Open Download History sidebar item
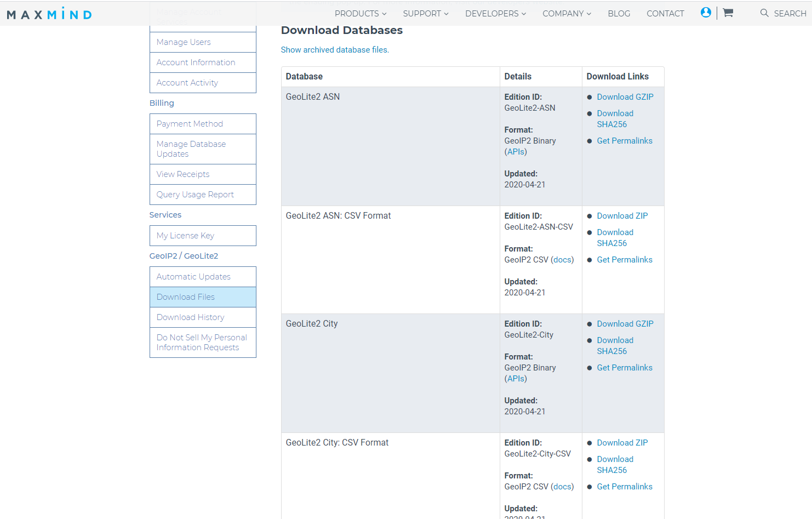This screenshot has height=519, width=812. (203, 317)
